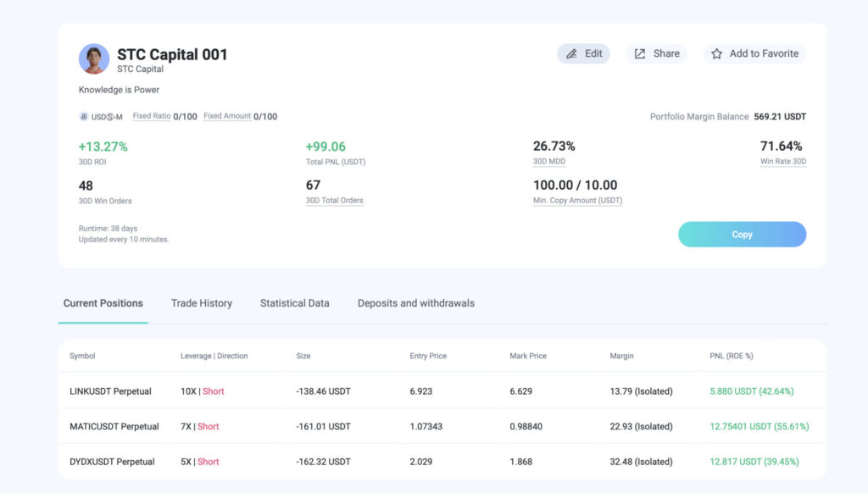
Task: Click the Share external-link icon
Action: (640, 53)
